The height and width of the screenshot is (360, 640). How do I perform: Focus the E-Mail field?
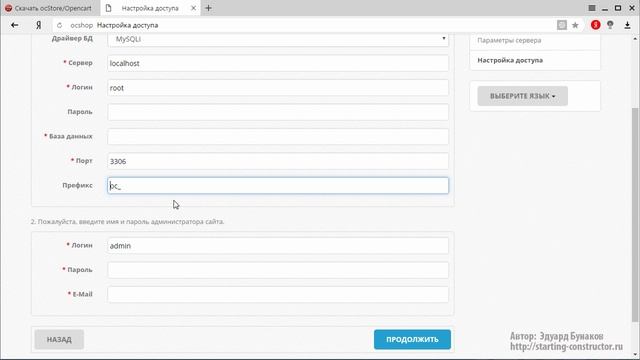pyautogui.click(x=278, y=294)
